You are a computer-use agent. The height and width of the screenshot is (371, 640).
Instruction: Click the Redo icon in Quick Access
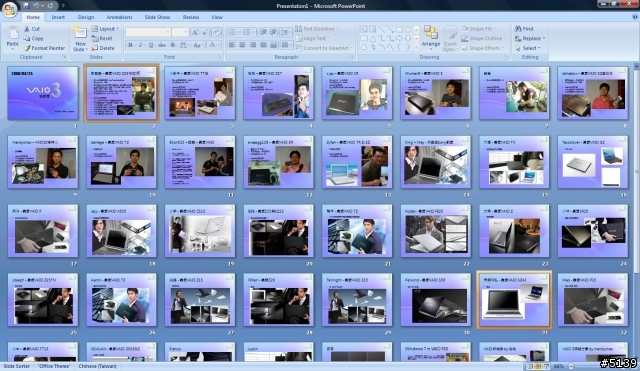50,6
